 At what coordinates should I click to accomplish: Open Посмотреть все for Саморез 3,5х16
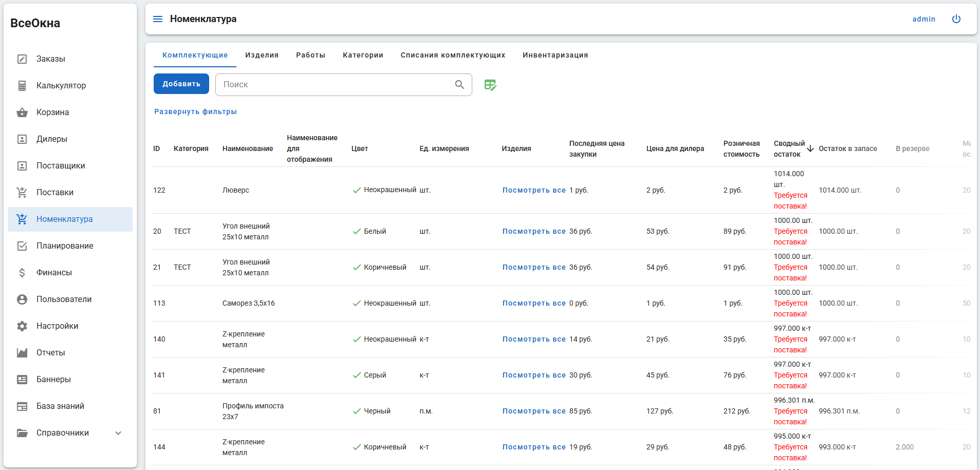(x=534, y=303)
